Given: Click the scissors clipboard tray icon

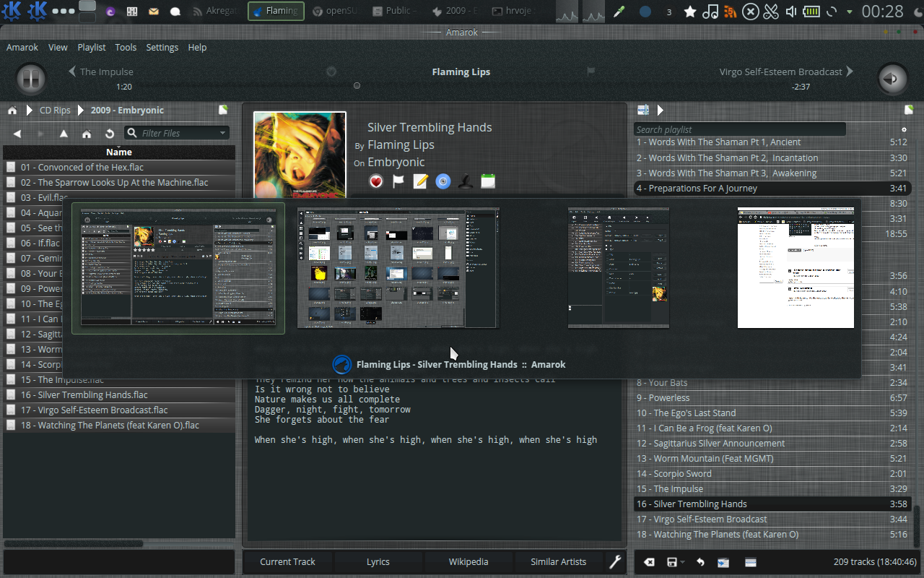Looking at the screenshot, I should [x=771, y=12].
